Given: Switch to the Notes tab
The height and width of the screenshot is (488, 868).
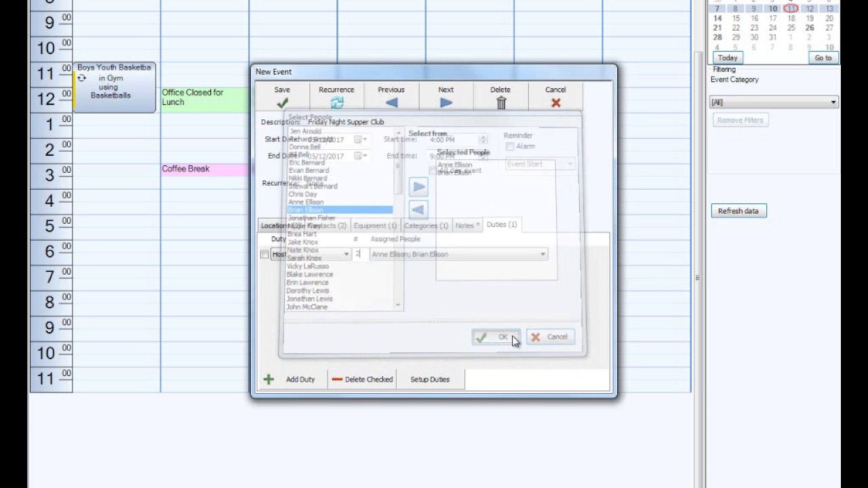Looking at the screenshot, I should point(467,225).
